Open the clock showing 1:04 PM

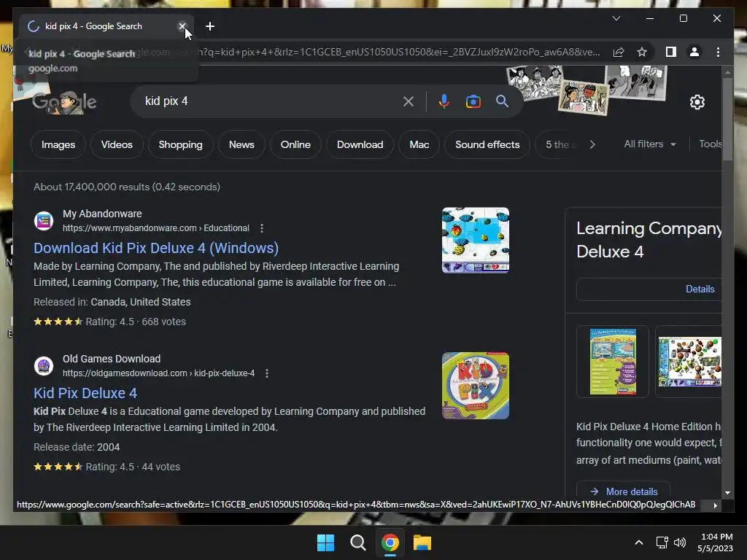tap(715, 542)
